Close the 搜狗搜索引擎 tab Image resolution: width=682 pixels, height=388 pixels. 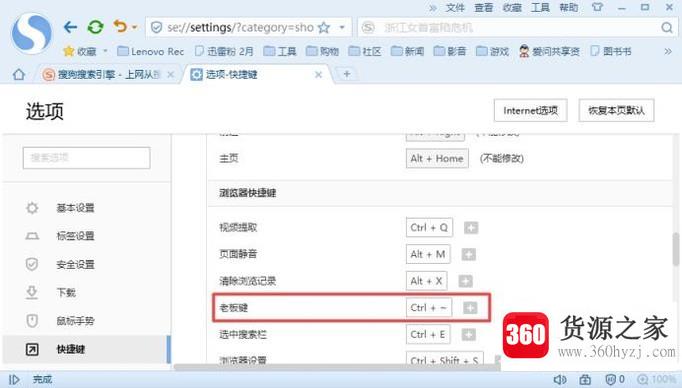pos(171,75)
